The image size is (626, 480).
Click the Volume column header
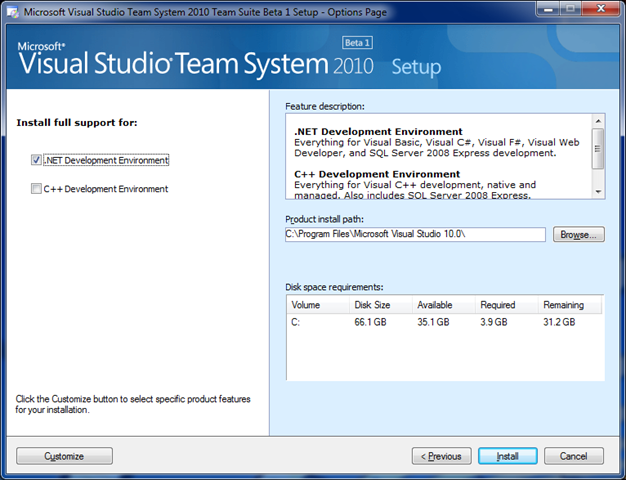[x=318, y=305]
